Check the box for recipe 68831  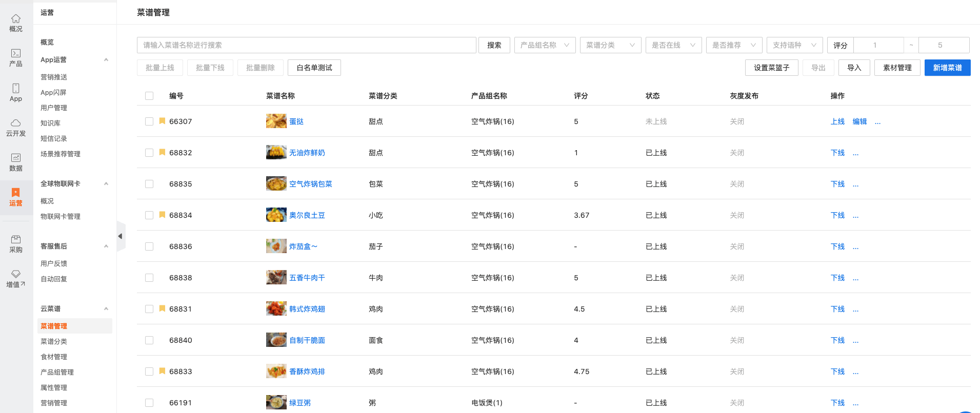click(x=149, y=309)
